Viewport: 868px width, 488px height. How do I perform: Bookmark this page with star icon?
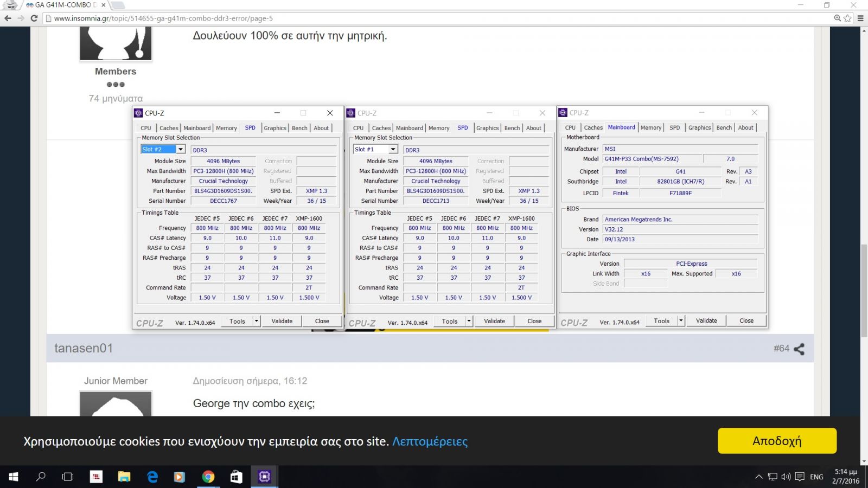[847, 18]
